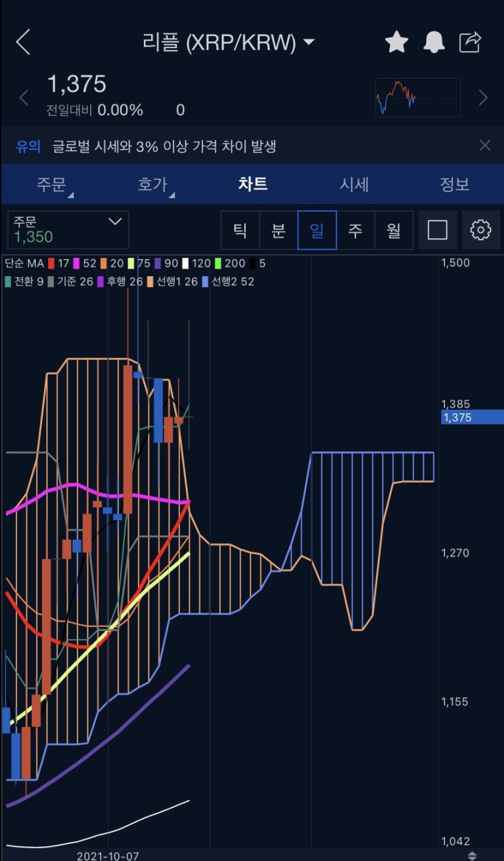The width and height of the screenshot is (504, 861).
Task: Switch to the 주문 tab
Action: click(52, 185)
